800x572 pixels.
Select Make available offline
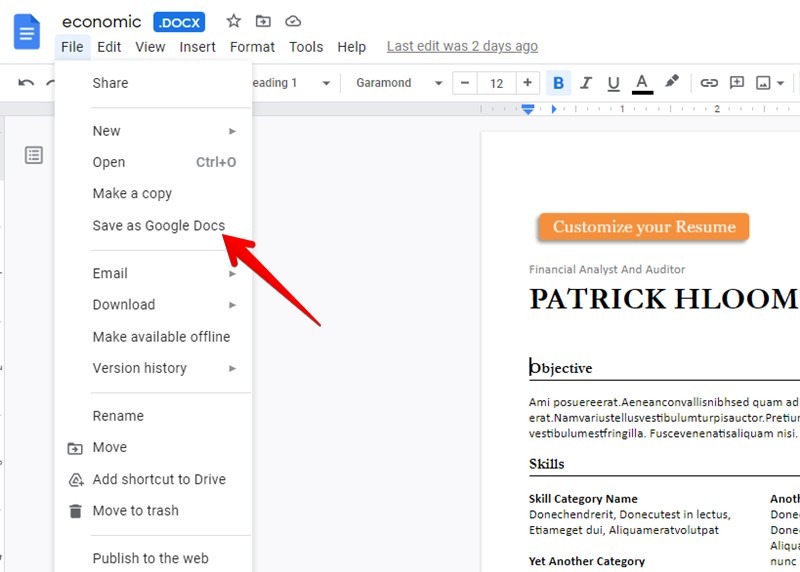click(153, 337)
